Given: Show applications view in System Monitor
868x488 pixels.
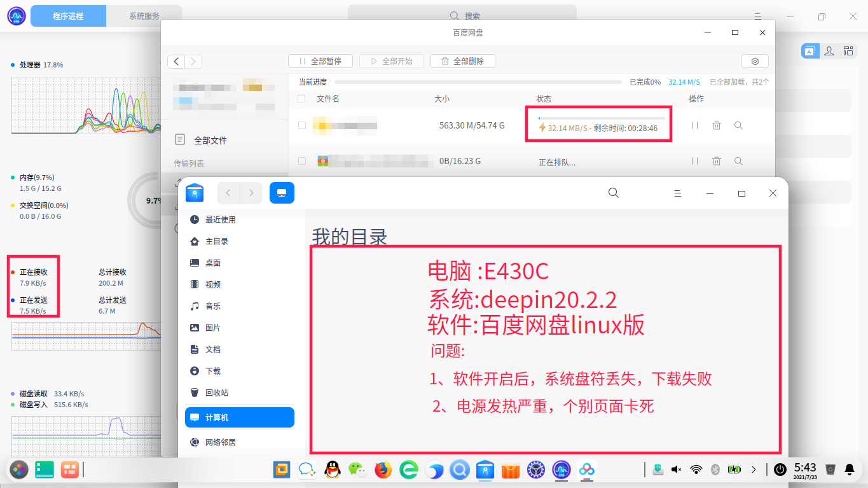Looking at the screenshot, I should coord(810,52).
